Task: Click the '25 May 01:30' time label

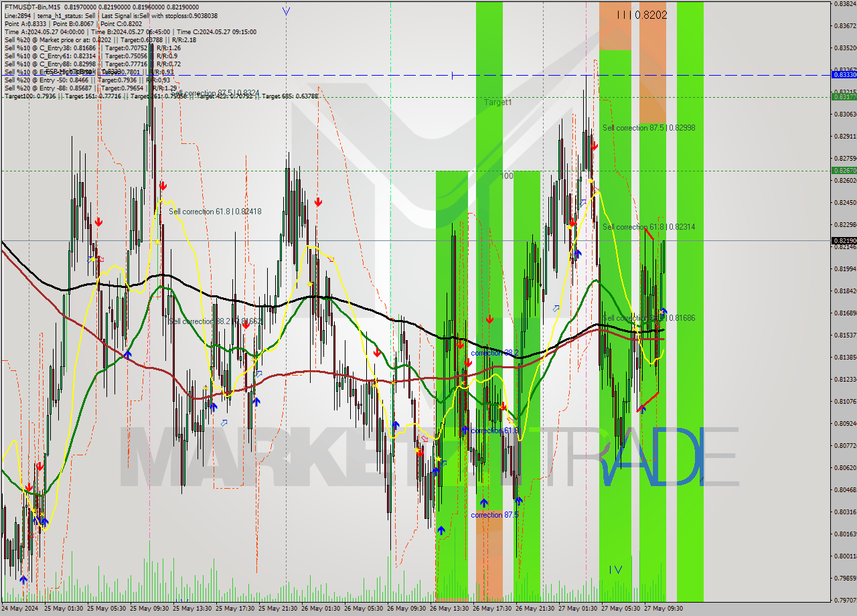Action: (64, 609)
